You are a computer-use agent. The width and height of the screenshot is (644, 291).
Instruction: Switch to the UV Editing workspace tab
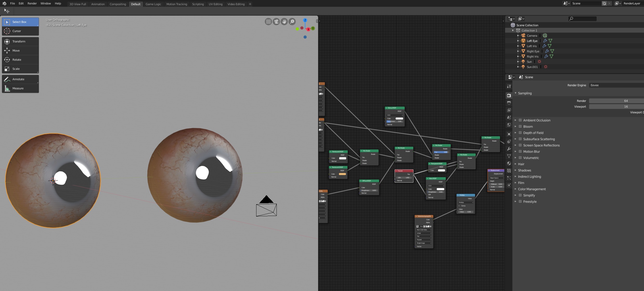point(215,4)
